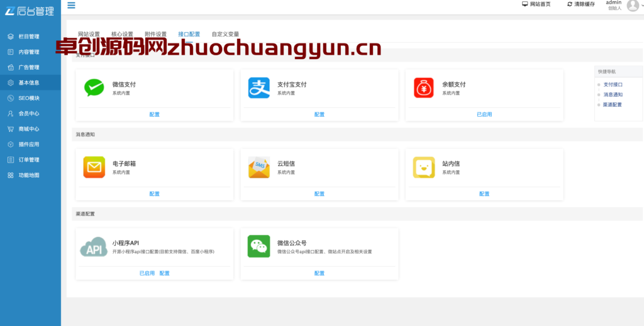Click 已启用 under 余额支付

(484, 115)
